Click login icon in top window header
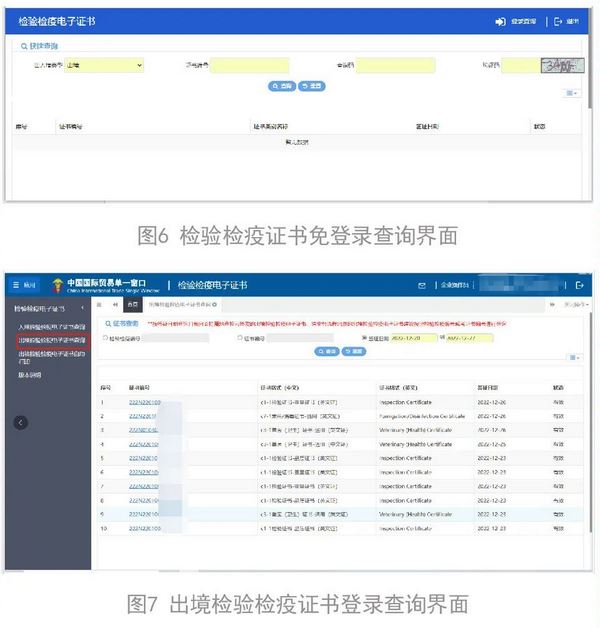 pyautogui.click(x=500, y=22)
